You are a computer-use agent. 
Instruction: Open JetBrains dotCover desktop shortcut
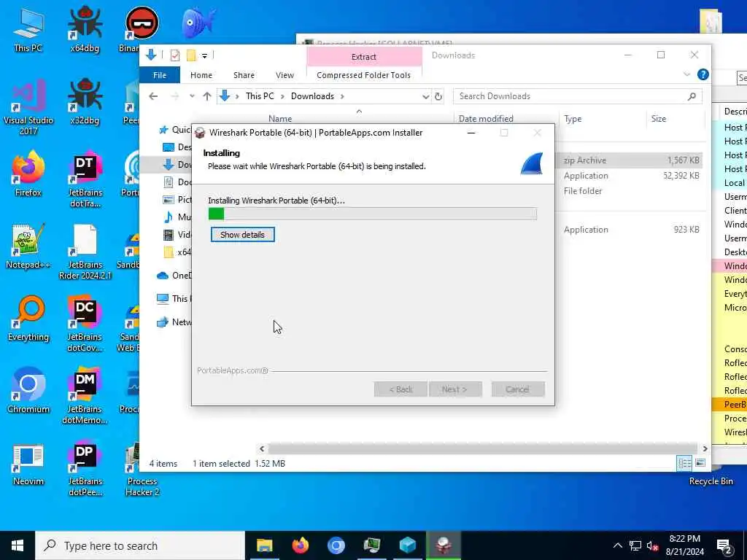(85, 324)
